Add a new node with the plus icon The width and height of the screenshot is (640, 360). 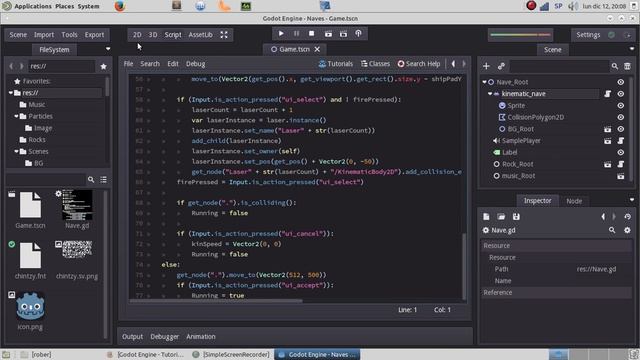coord(486,66)
